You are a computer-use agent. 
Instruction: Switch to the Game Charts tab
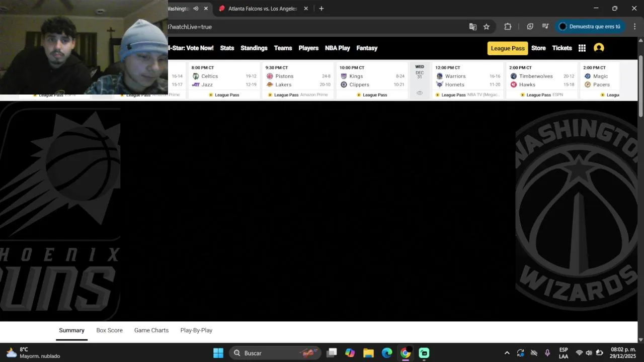151,330
